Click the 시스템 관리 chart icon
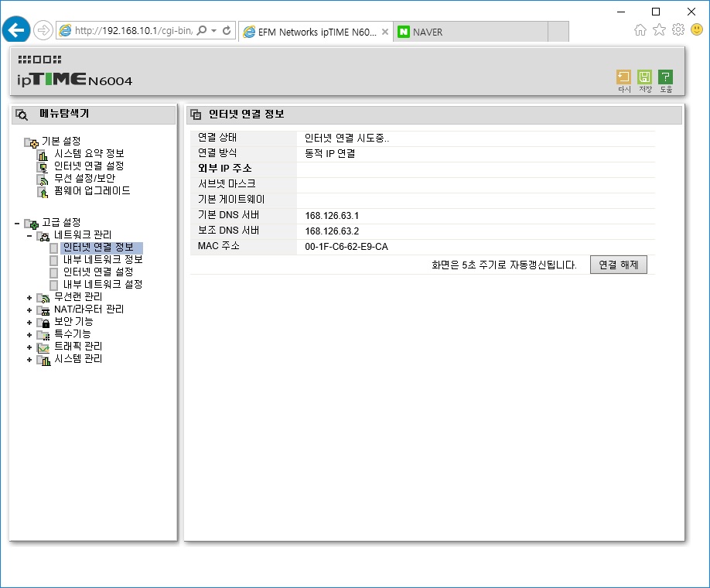This screenshot has height=588, width=710. tap(43, 361)
